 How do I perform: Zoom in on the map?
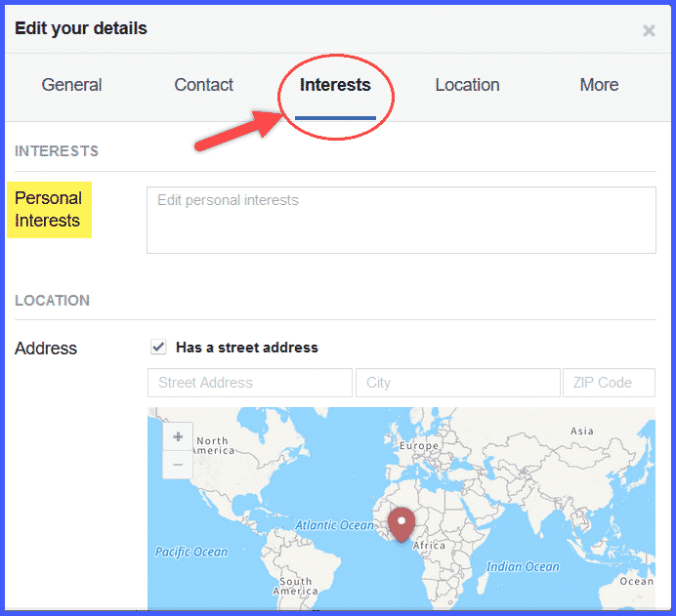click(x=178, y=437)
